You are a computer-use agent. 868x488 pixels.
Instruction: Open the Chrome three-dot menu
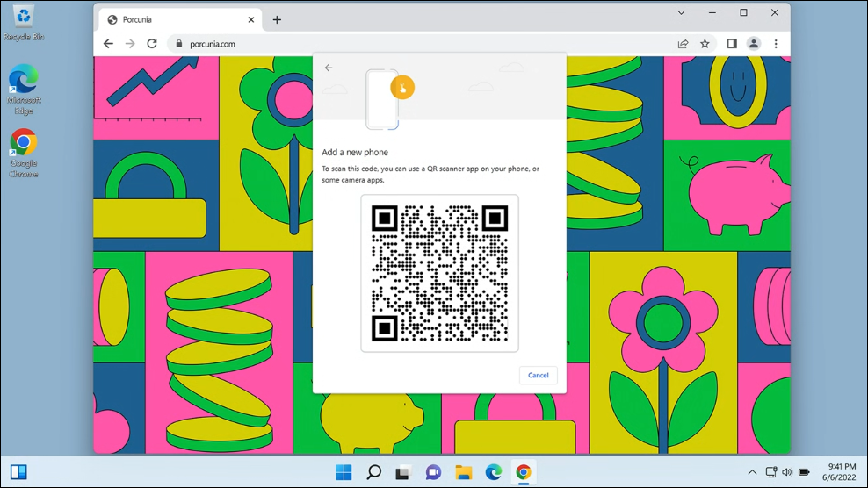point(776,44)
